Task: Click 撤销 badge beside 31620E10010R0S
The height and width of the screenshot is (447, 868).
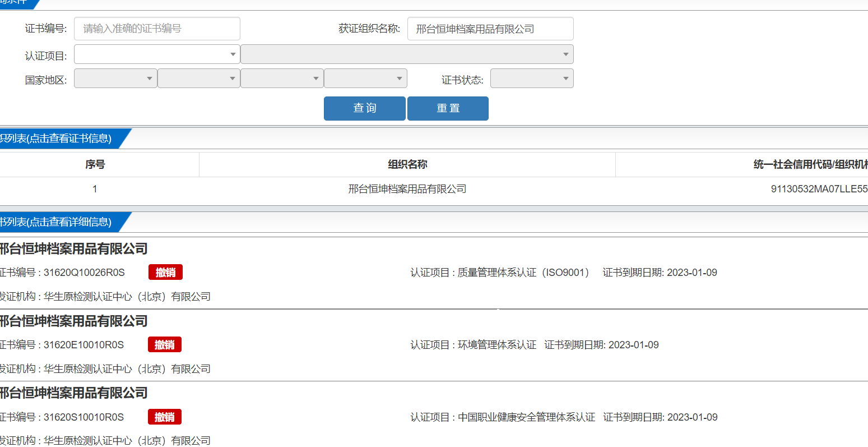Action: point(165,344)
